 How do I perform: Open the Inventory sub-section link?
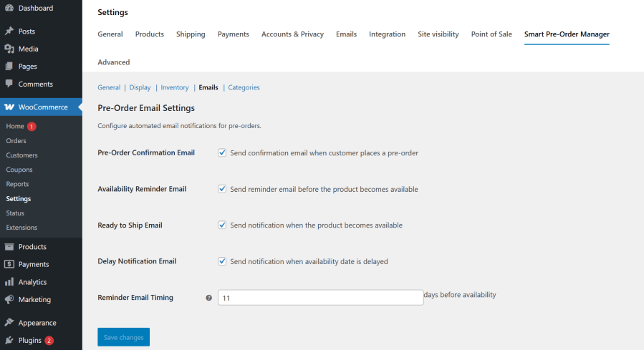[175, 87]
